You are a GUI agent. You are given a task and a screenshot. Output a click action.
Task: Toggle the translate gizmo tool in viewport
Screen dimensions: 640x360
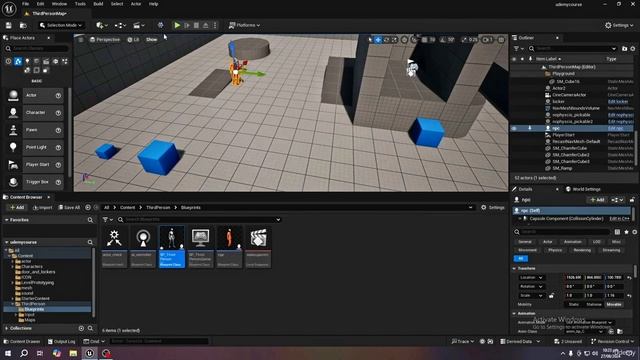click(378, 40)
